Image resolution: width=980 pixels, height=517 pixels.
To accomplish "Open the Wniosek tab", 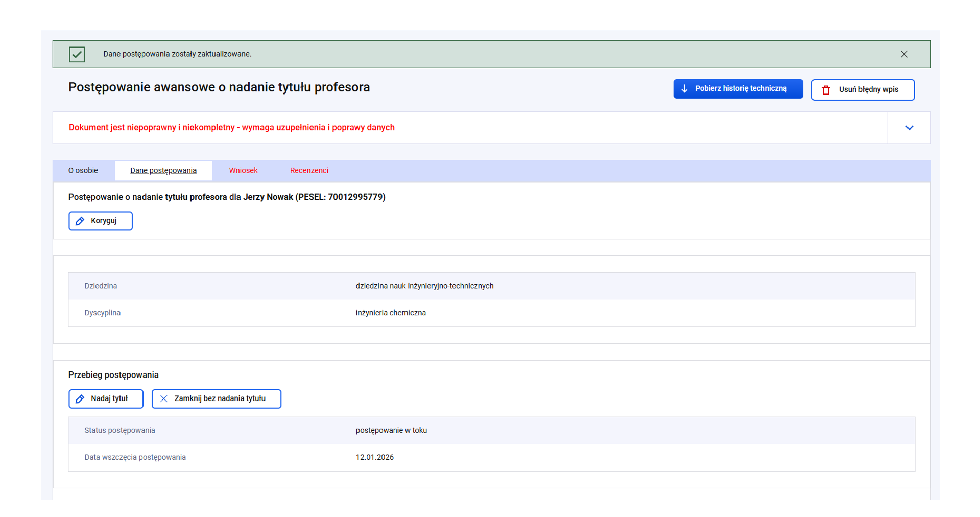I will click(243, 171).
